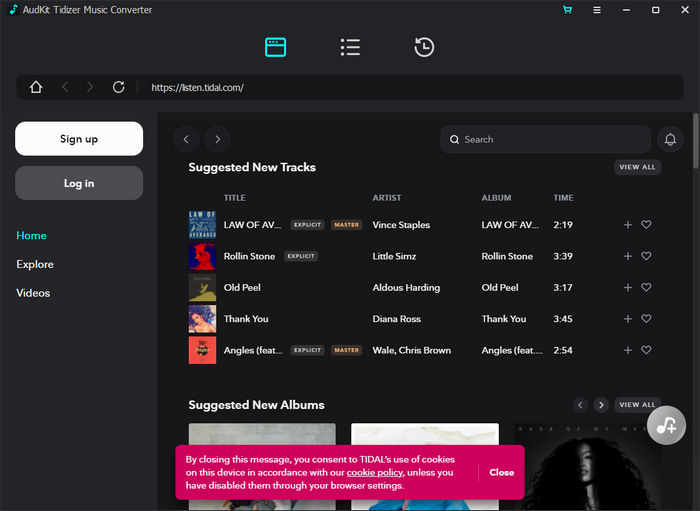
Task: Select Home in the sidebar
Action: tap(31, 235)
